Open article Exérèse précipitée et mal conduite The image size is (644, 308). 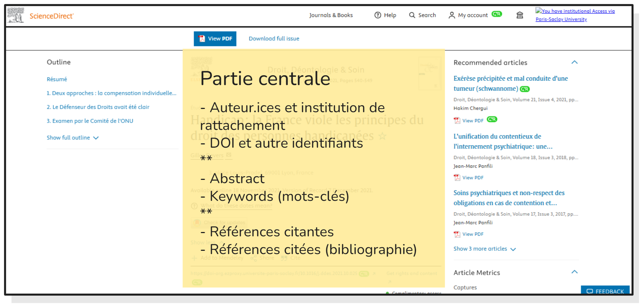coord(511,83)
